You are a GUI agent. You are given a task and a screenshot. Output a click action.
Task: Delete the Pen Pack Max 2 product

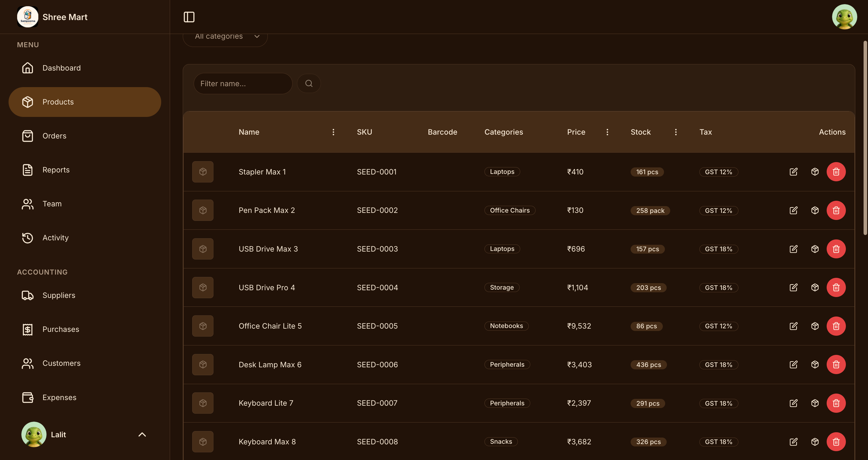(x=836, y=210)
